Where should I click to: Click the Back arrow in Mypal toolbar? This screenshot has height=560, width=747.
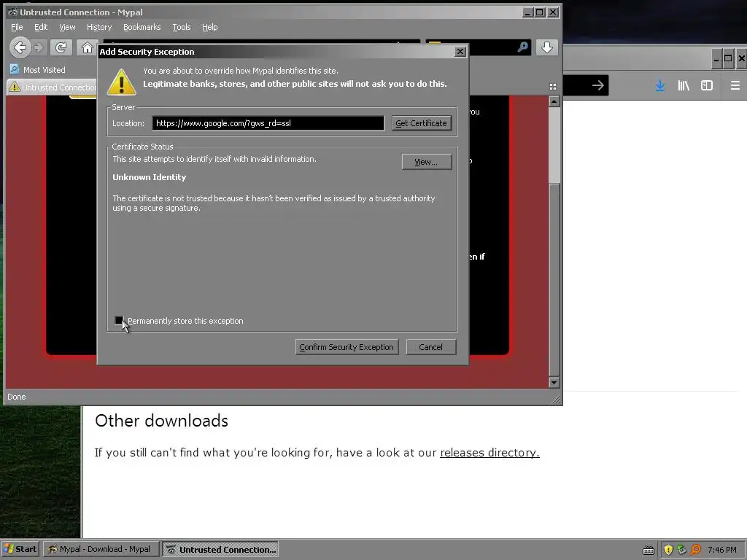point(20,47)
